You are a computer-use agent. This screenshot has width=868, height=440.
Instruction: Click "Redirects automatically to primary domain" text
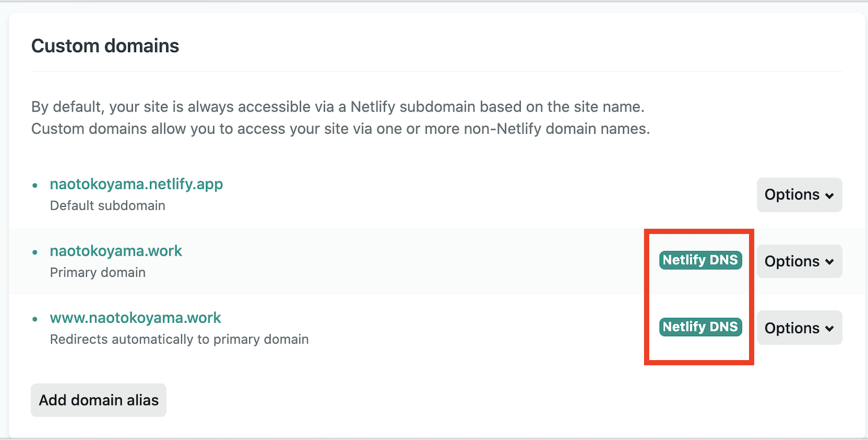(179, 340)
